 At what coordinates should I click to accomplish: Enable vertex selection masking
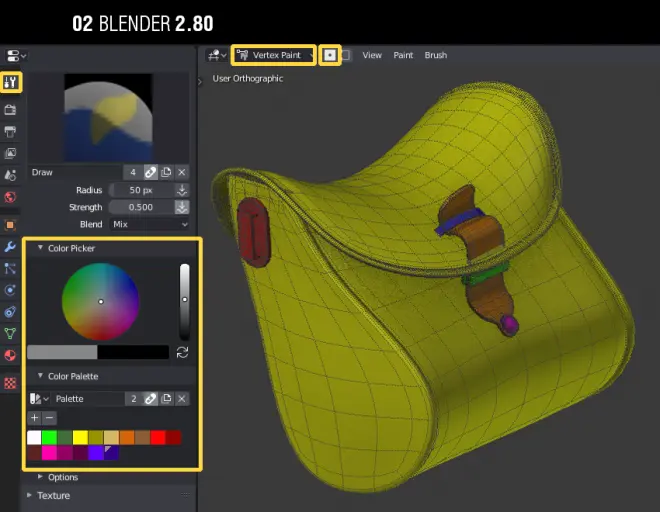346,55
